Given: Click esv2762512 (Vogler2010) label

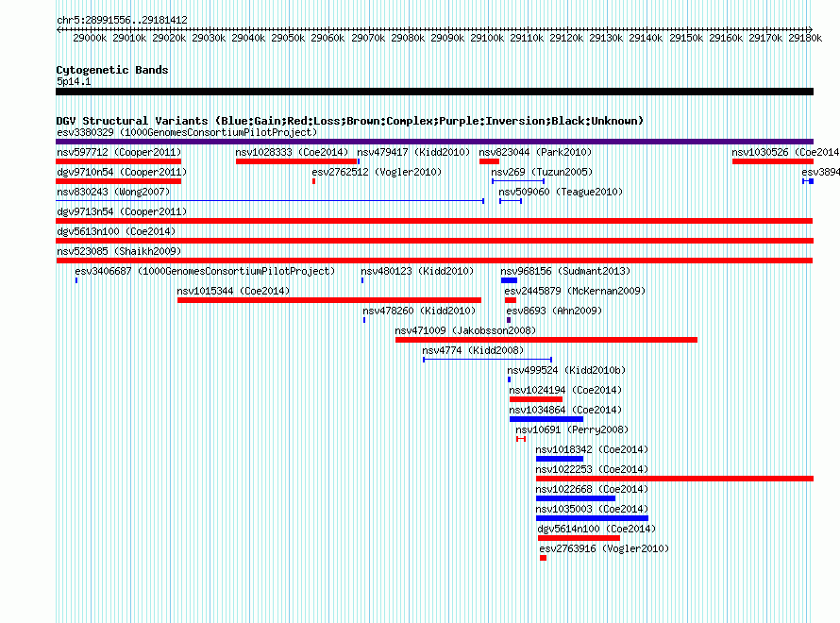Looking at the screenshot, I should [377, 172].
